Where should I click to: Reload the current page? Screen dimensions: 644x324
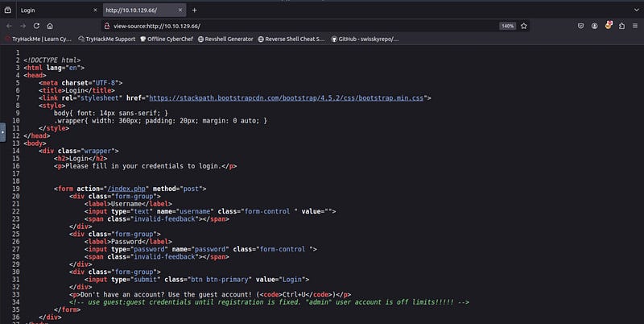36,26
